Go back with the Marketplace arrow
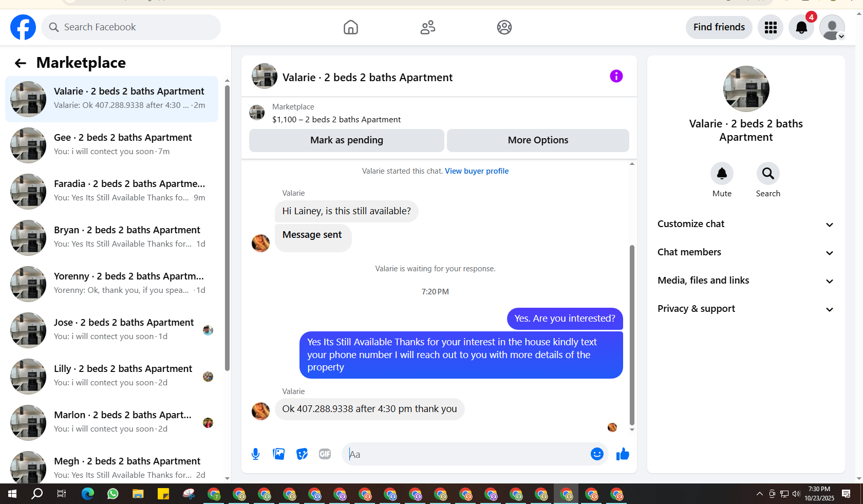Image resolution: width=863 pixels, height=504 pixels. (x=21, y=63)
